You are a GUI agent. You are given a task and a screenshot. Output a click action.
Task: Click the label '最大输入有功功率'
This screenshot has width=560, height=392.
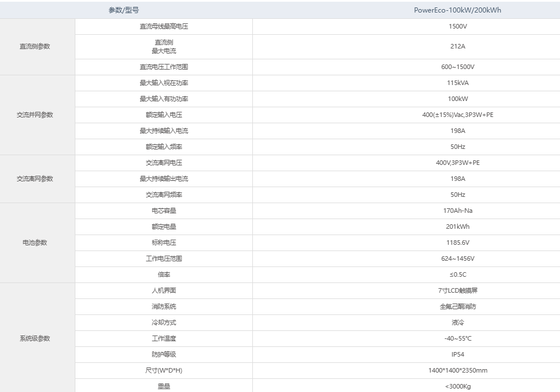[164, 99]
